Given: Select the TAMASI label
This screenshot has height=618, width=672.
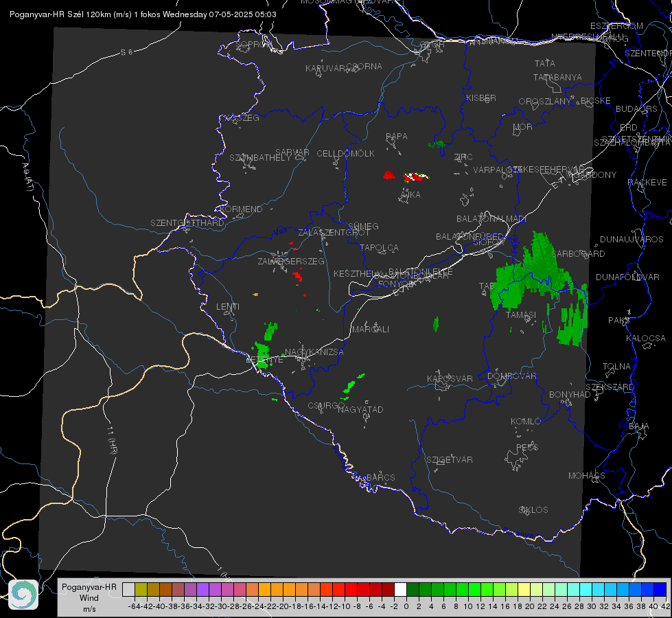Looking at the screenshot, I should click(521, 314).
